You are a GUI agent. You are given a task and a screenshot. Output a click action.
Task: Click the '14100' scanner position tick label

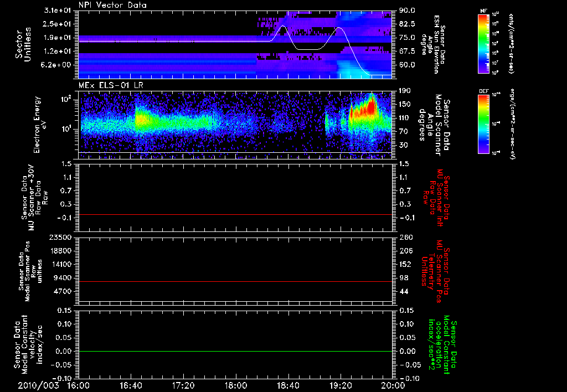coord(61,264)
